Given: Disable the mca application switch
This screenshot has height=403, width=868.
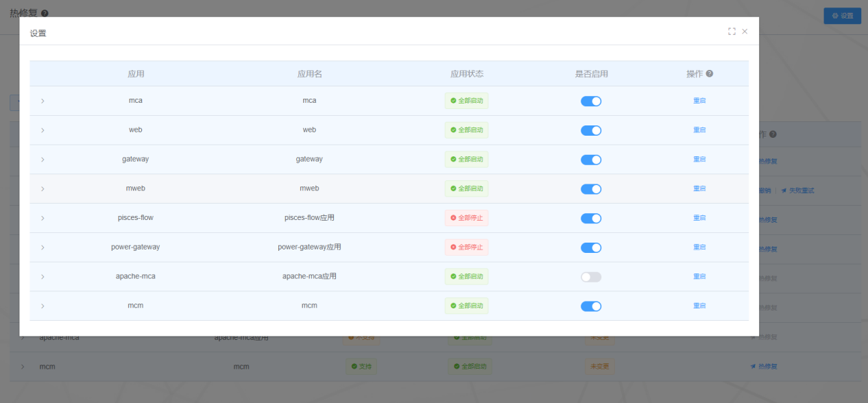Looking at the screenshot, I should pos(591,101).
